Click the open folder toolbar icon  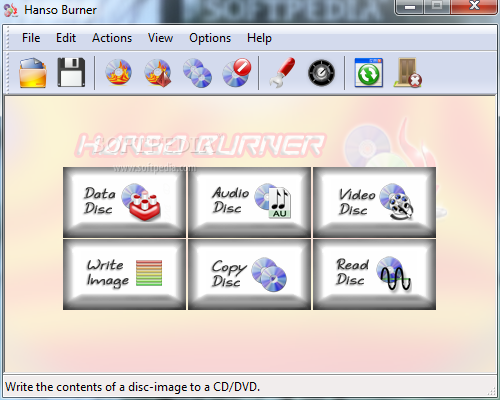click(x=32, y=73)
